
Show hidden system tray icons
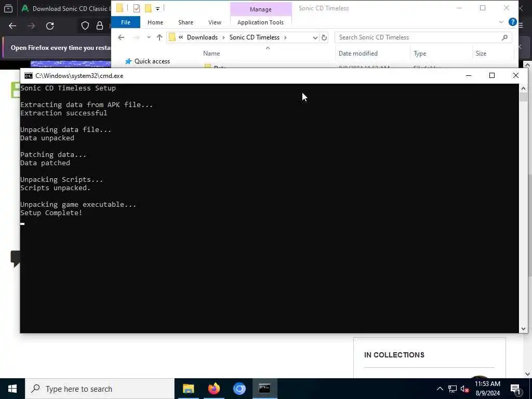click(440, 389)
